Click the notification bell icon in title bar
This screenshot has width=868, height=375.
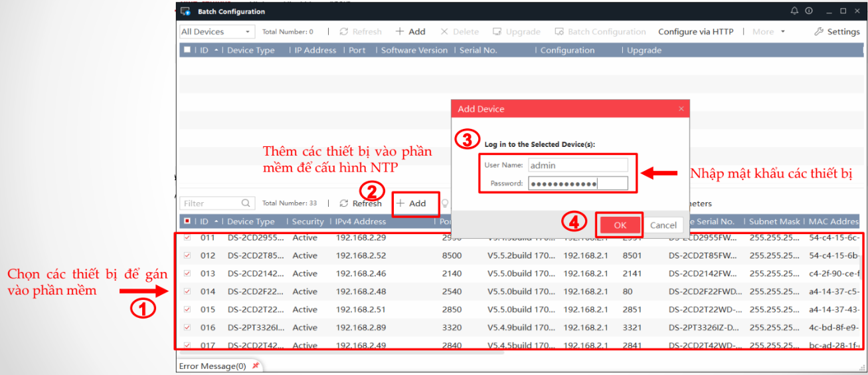click(x=794, y=11)
